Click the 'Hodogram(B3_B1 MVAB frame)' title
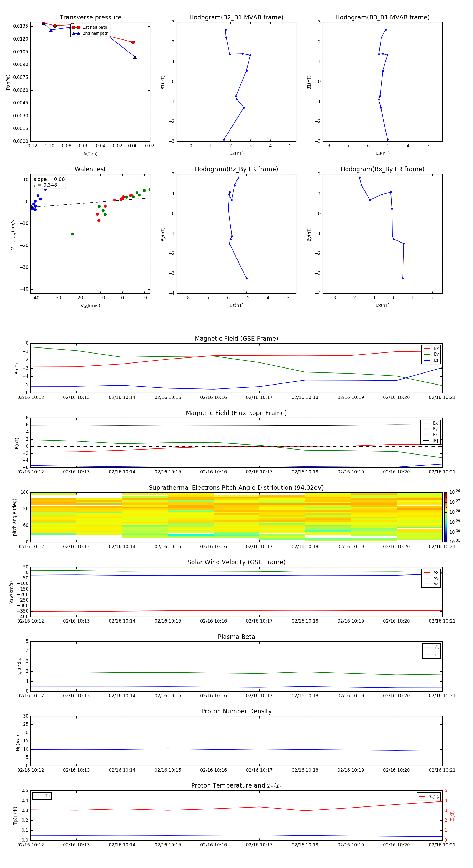Screen dimensions: 473x868 coord(382,18)
